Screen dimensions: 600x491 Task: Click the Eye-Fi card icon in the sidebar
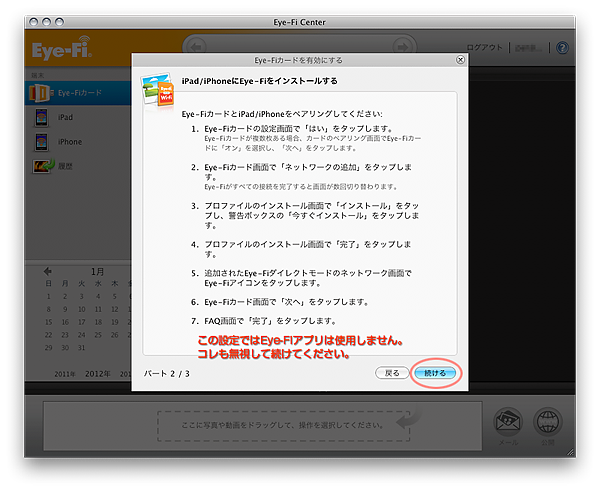[39, 93]
